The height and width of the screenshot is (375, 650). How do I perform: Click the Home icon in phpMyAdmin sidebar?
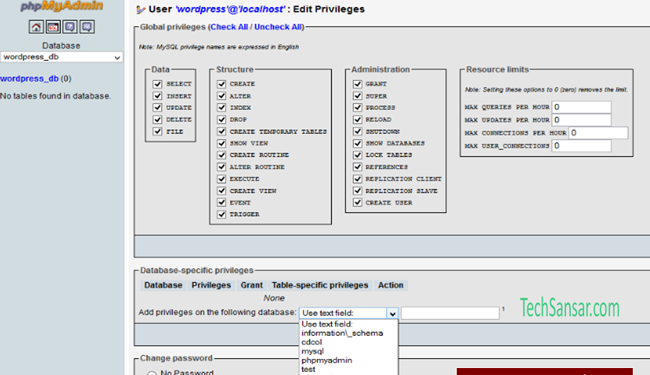pyautogui.click(x=36, y=27)
